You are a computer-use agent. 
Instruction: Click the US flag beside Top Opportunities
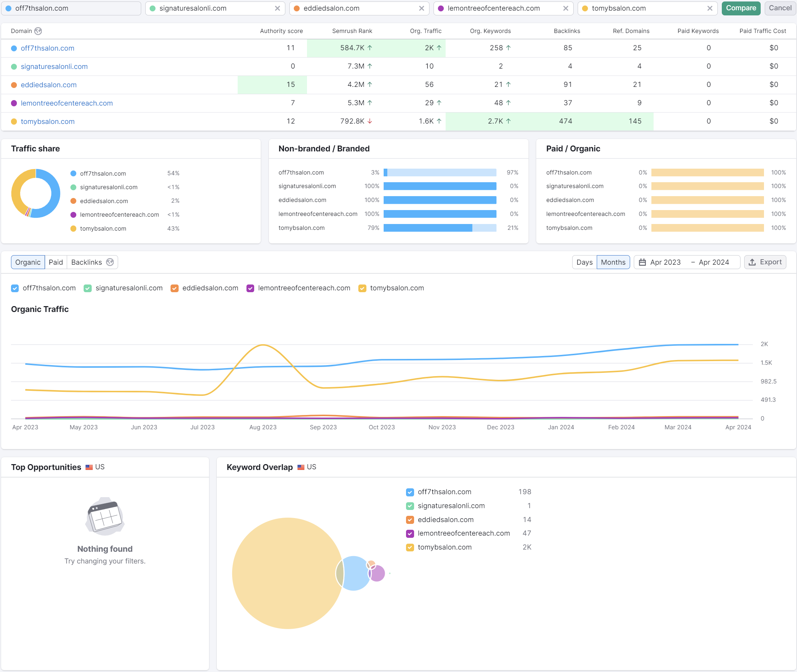[x=89, y=467]
